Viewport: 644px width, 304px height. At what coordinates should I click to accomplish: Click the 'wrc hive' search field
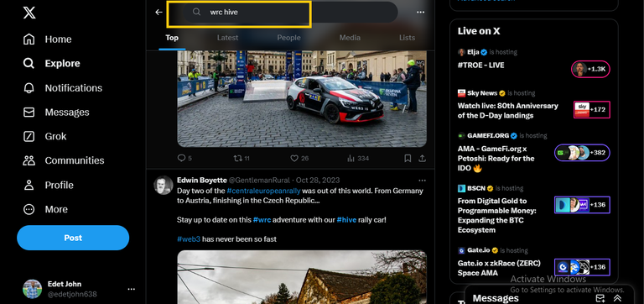[290, 13]
